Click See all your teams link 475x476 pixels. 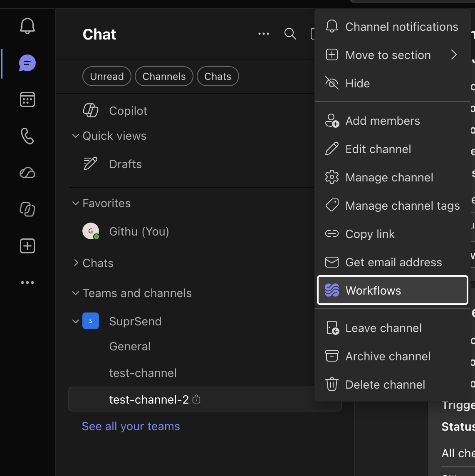(131, 426)
